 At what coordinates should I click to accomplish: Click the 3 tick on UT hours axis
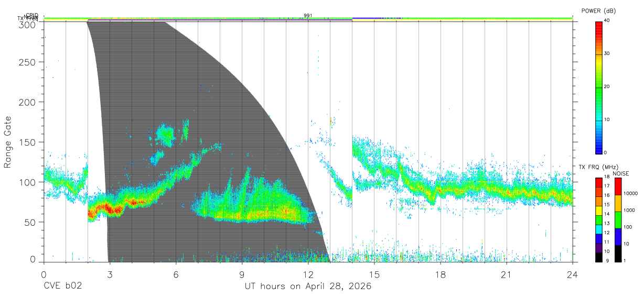[x=110, y=274]
